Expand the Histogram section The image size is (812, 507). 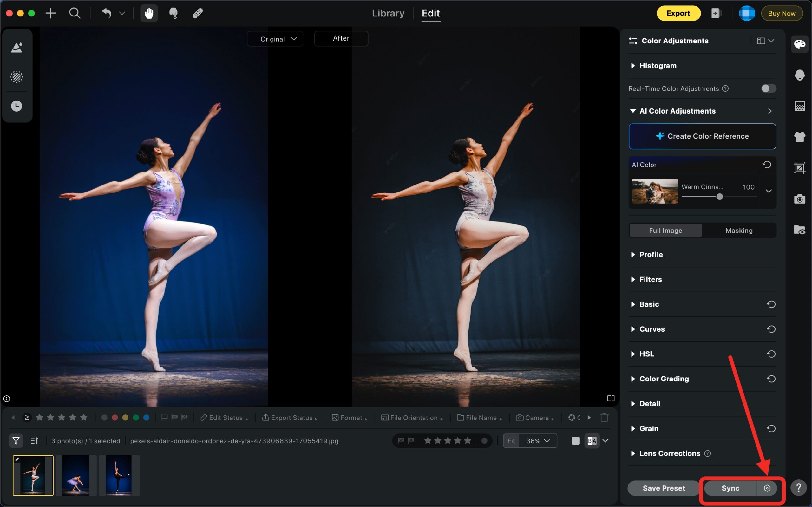658,66
